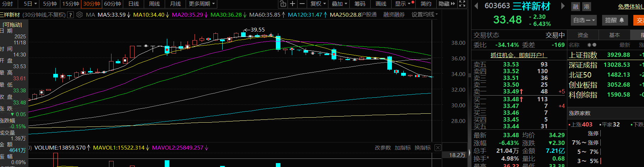644x167 pixels.
Task: Open 5日 period dropdown
Action: coord(30,4)
